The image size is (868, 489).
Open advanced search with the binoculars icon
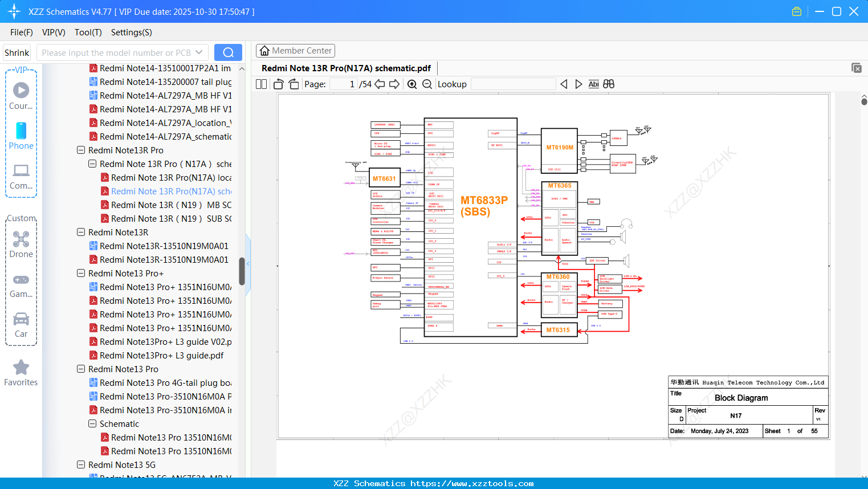pos(608,84)
